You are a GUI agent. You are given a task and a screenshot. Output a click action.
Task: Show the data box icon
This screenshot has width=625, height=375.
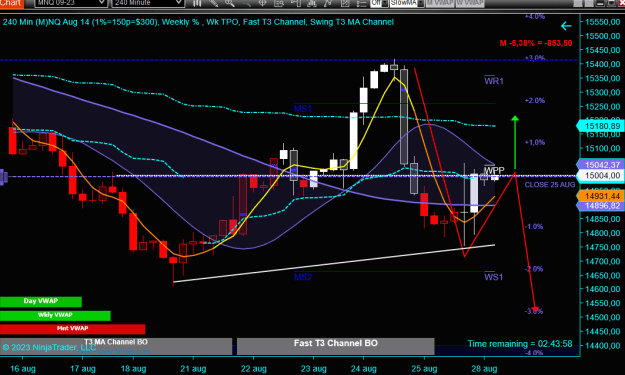click(279, 3)
